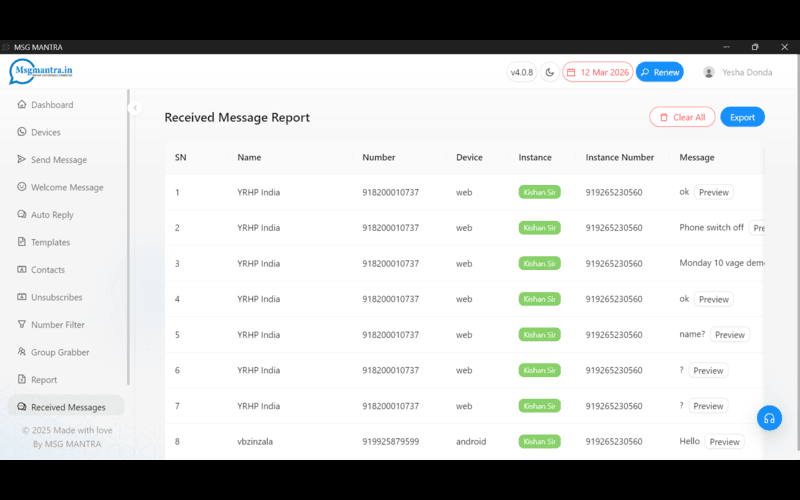Viewport: 800px width, 500px height.
Task: Click Yesha Donda profile avatar
Action: 709,72
